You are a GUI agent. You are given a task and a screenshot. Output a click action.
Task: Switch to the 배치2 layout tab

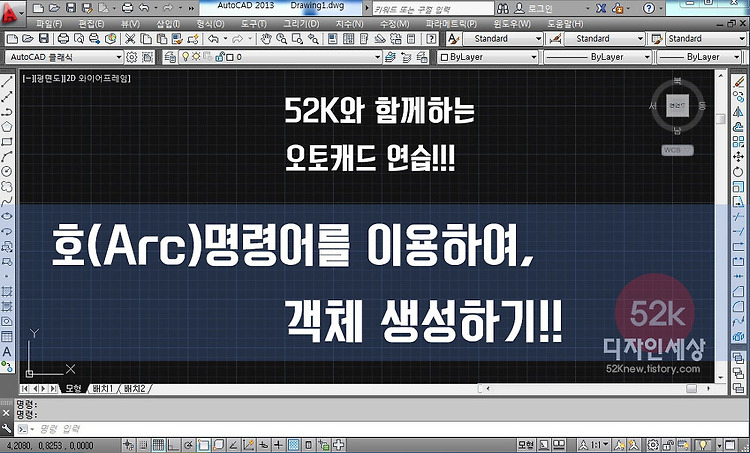point(134,388)
